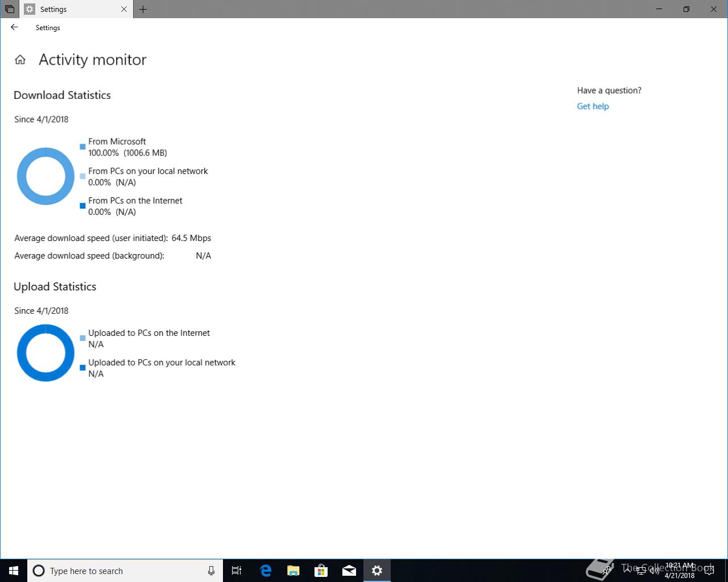Click Since 4/1/2018 under Download Statistics
Screen dimensions: 728x582
[x=42, y=119]
